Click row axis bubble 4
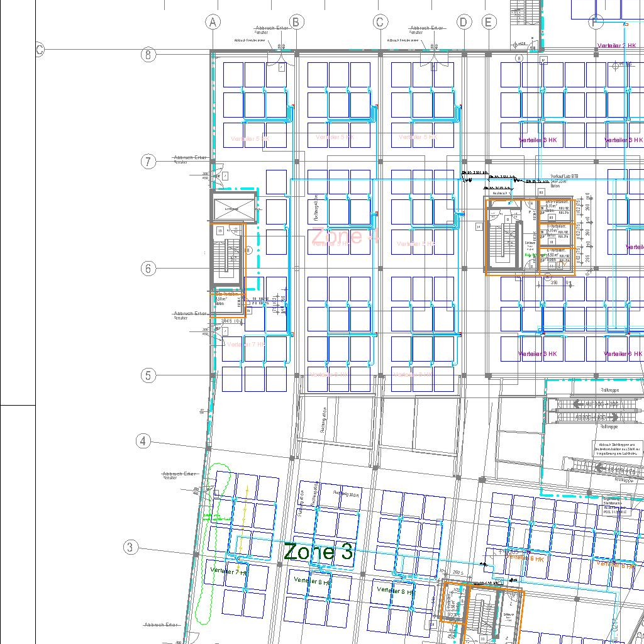The image size is (644, 644). click(143, 441)
